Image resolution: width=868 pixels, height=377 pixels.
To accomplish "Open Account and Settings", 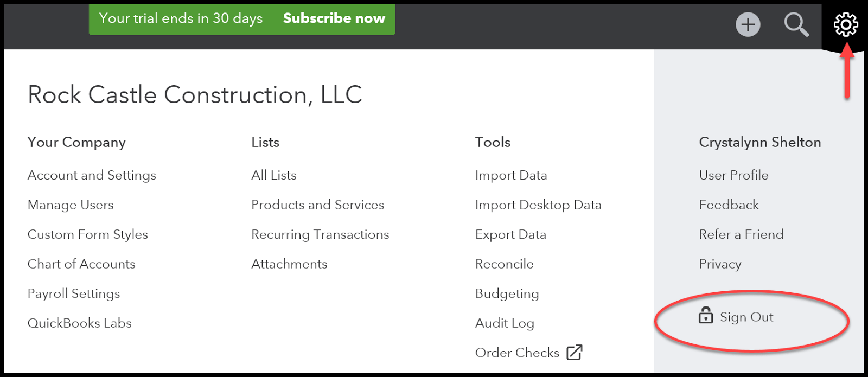I will (92, 175).
